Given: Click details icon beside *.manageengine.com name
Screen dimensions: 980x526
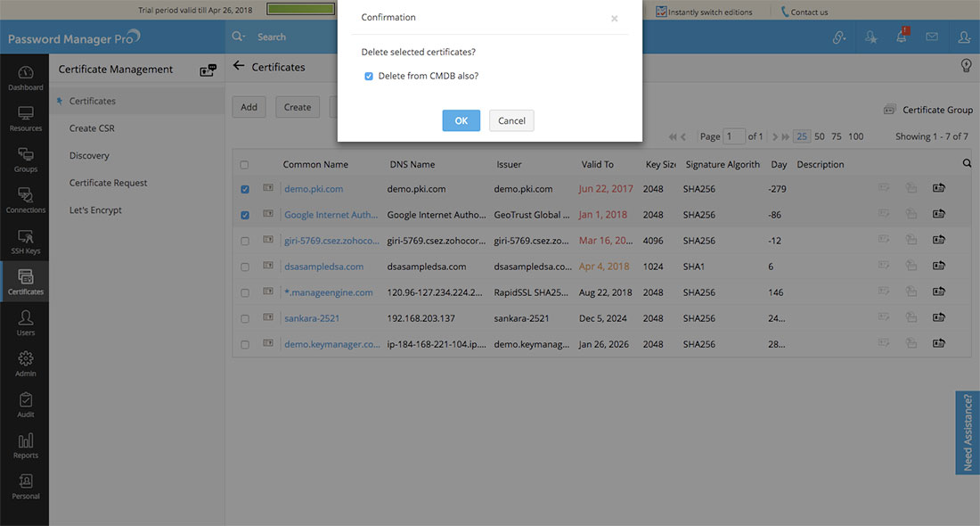Looking at the screenshot, I should point(268,292).
